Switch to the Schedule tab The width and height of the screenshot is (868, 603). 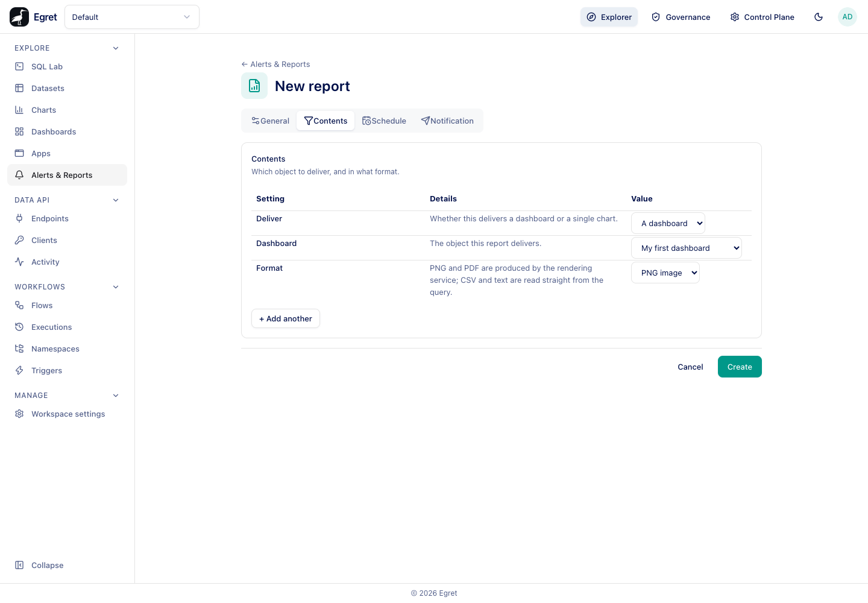pyautogui.click(x=384, y=121)
